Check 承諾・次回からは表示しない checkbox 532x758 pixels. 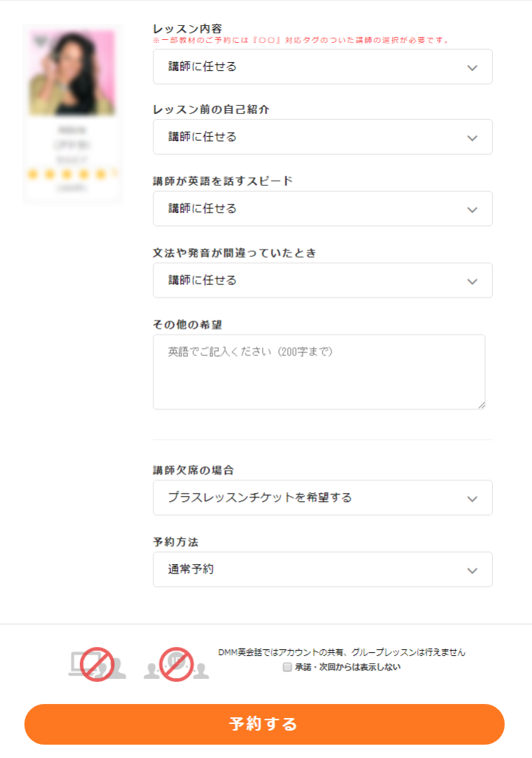click(x=287, y=667)
